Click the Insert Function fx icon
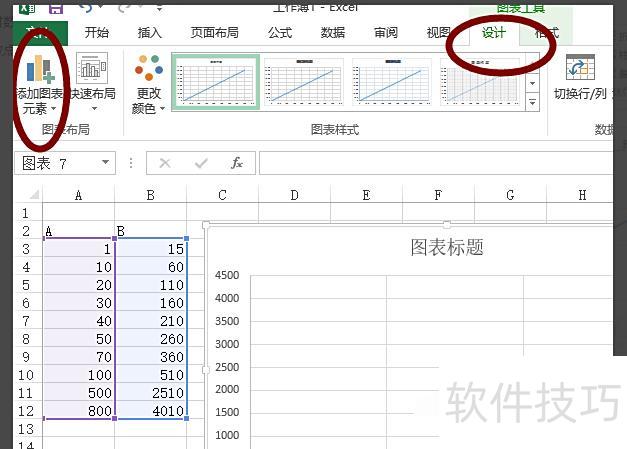The height and width of the screenshot is (449, 627). [237, 163]
